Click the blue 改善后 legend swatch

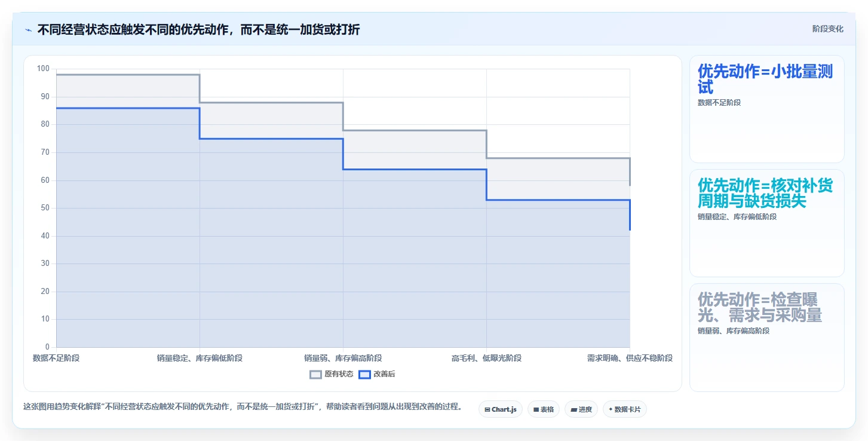365,374
